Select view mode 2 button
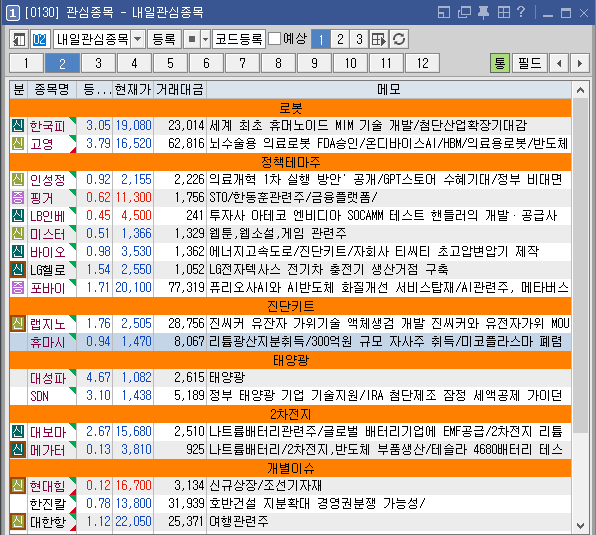The image size is (596, 535). click(x=340, y=39)
